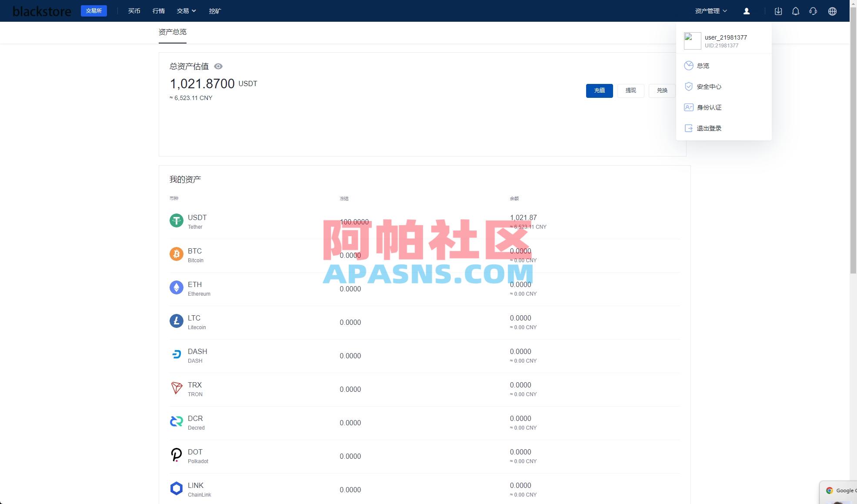
Task: Expand the 交易 dropdown menu
Action: 186,10
